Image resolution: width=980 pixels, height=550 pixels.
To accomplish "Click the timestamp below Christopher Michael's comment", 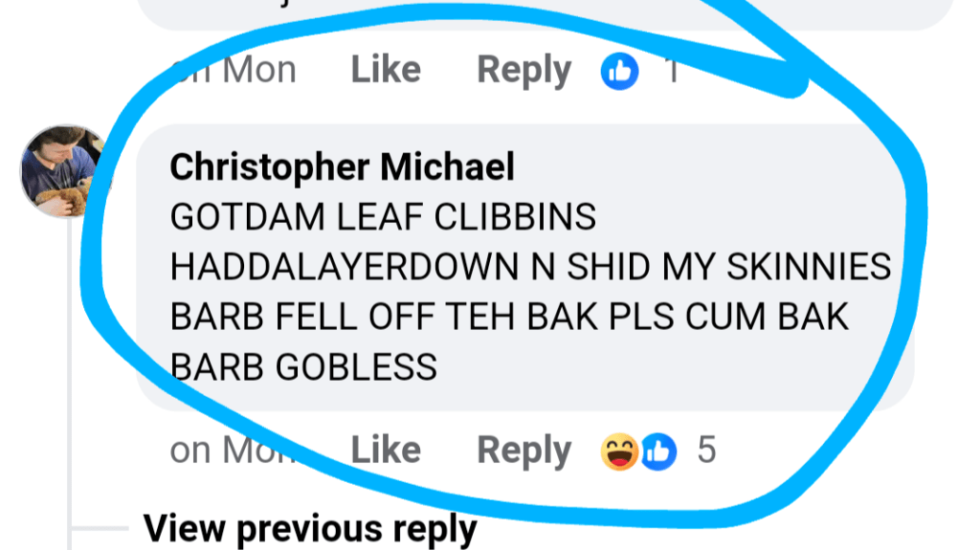I will (233, 450).
